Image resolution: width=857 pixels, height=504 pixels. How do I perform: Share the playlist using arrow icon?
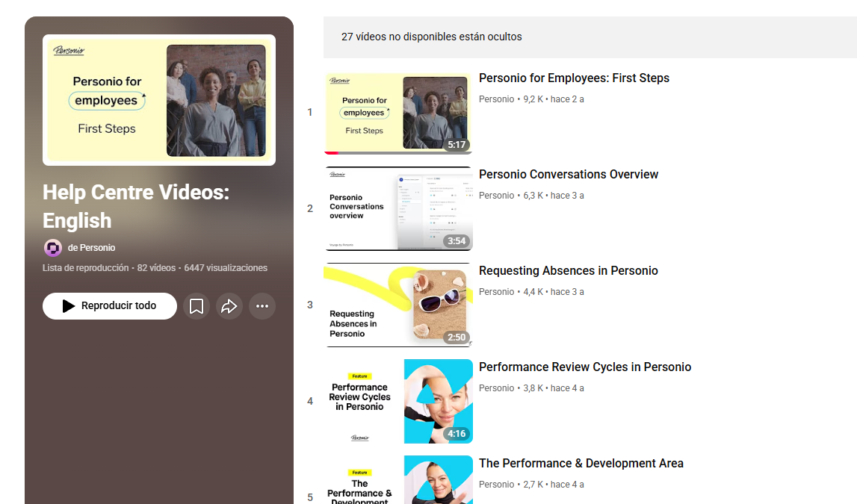(229, 306)
